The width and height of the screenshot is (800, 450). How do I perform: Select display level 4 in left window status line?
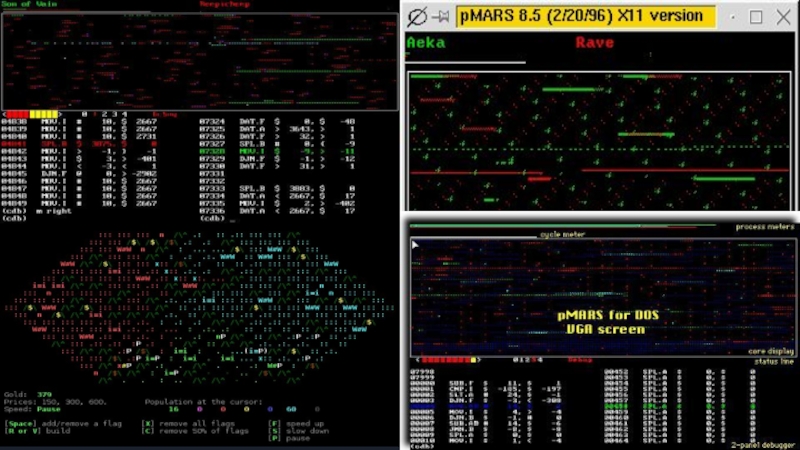[124, 114]
